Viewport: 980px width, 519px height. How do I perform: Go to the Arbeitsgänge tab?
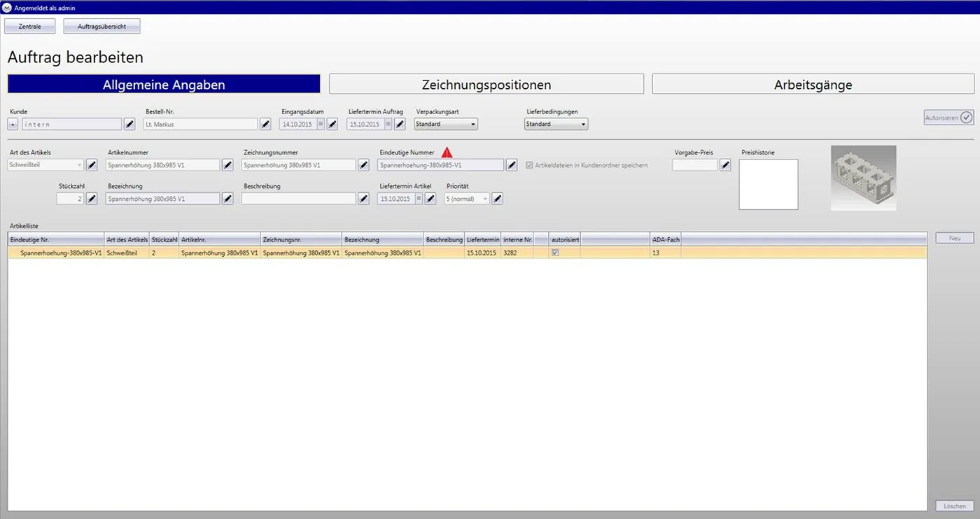pos(813,85)
